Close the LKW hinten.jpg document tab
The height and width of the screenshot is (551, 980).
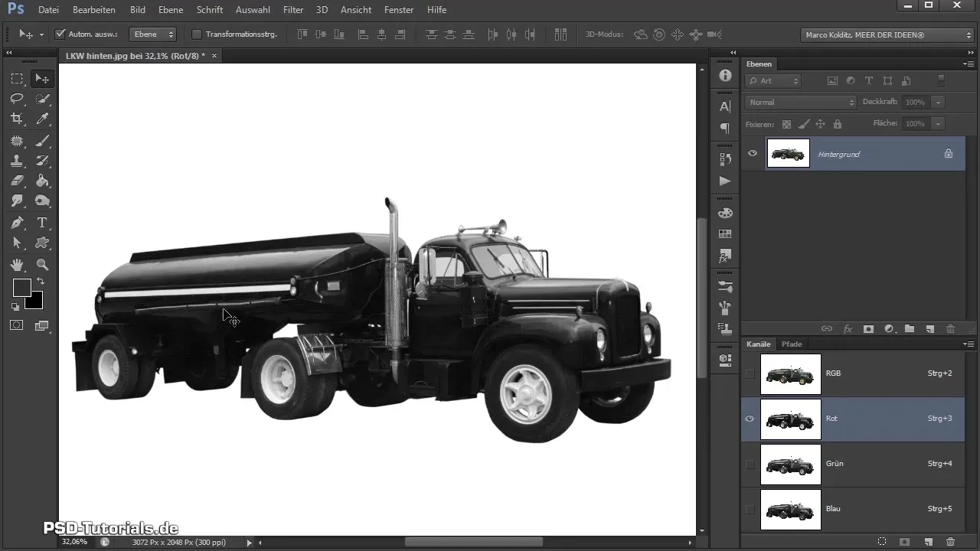click(214, 56)
